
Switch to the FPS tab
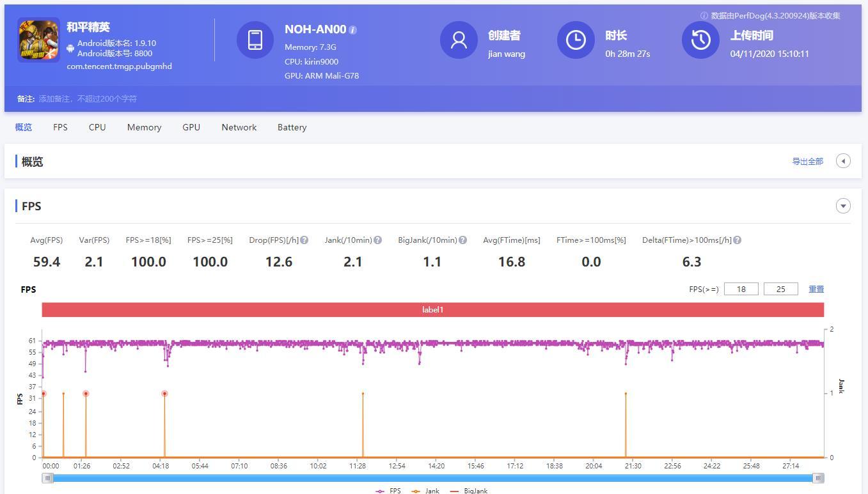click(x=60, y=127)
